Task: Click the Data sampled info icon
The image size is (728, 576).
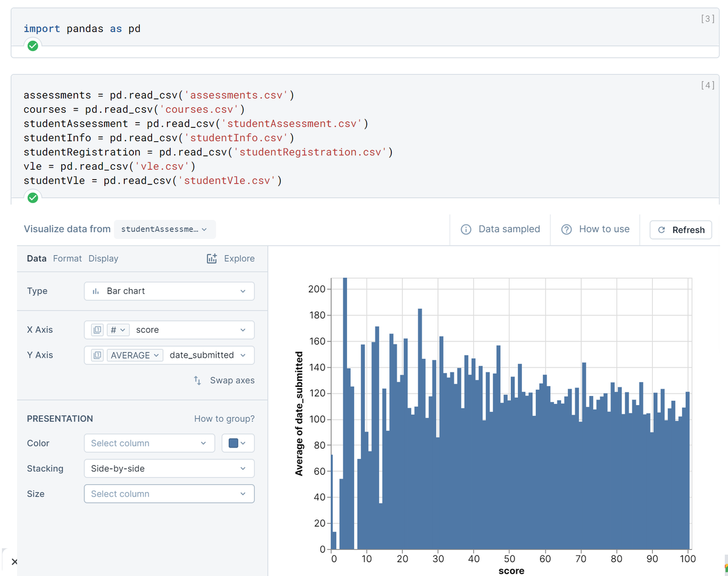Action: [467, 229]
